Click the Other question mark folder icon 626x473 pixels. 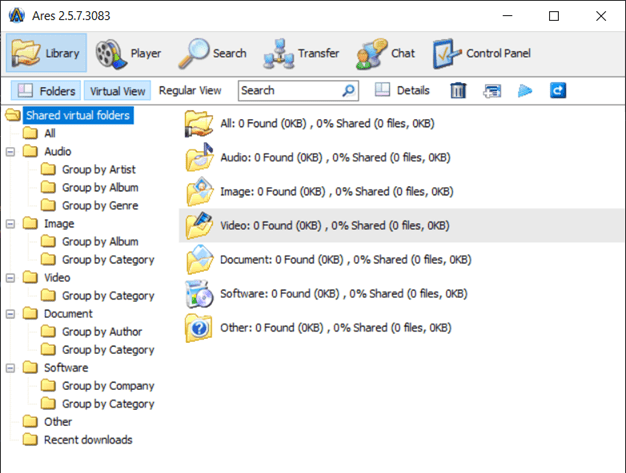point(199,328)
